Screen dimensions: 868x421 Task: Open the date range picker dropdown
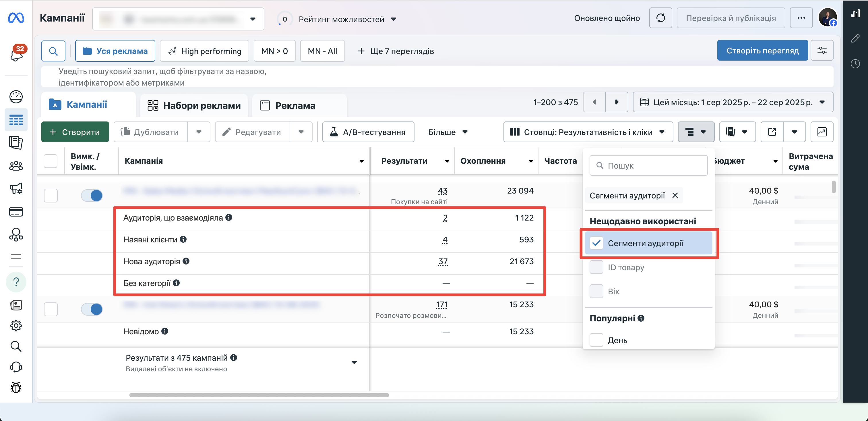tap(733, 102)
